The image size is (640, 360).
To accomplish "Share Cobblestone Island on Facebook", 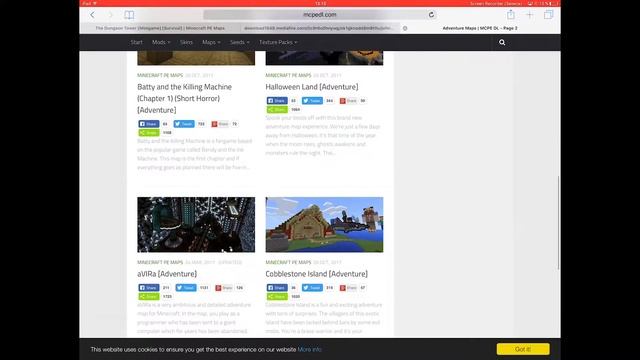I will click(x=277, y=287).
